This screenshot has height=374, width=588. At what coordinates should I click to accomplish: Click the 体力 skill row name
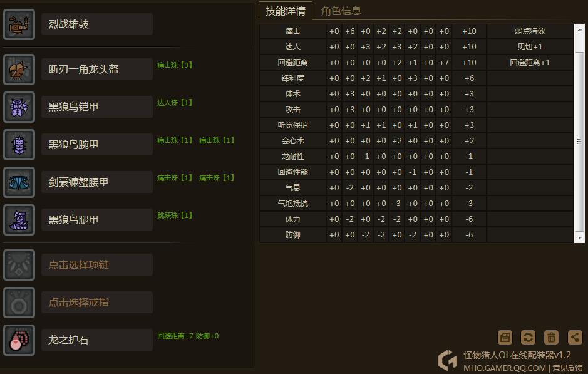292,219
